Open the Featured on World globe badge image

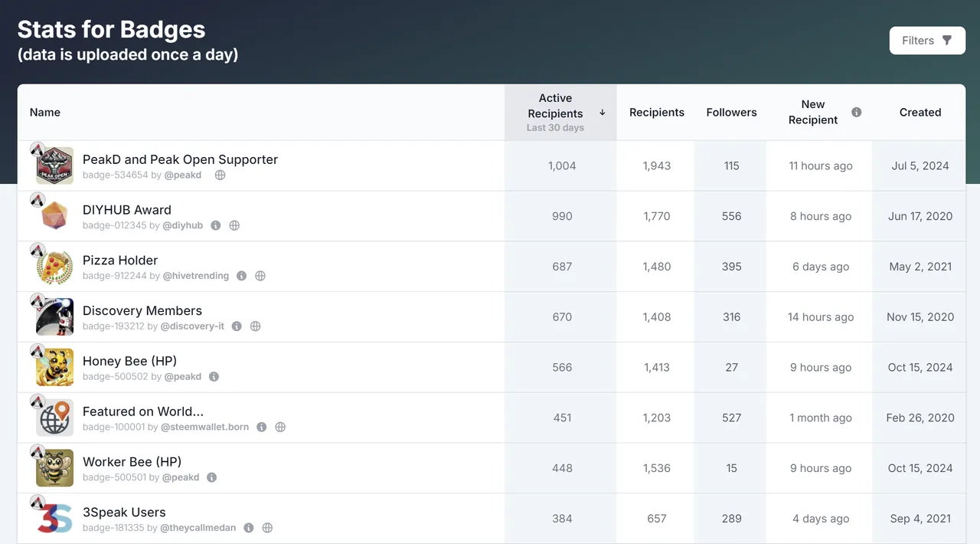tap(54, 418)
